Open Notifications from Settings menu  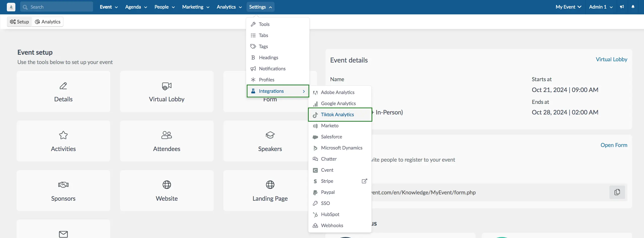coord(278,69)
